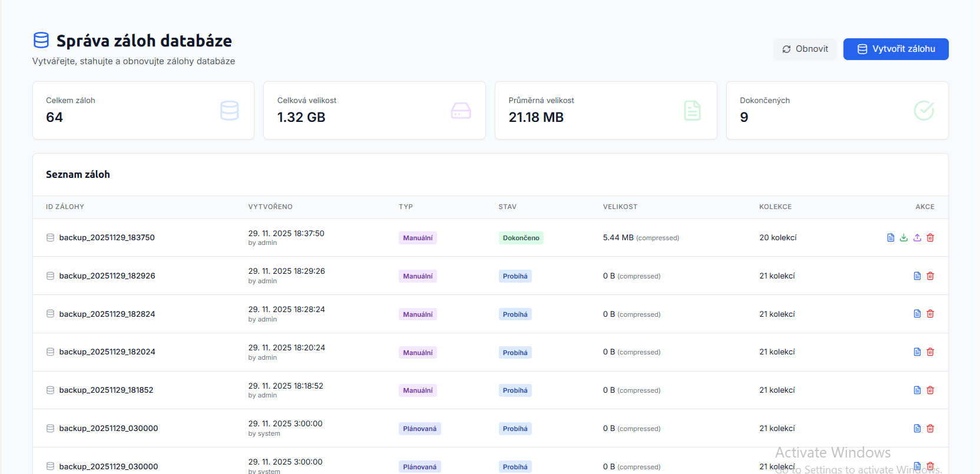Open details icon for first backup_20251129_030000 row
This screenshot has height=474, width=980.
(x=917, y=429)
